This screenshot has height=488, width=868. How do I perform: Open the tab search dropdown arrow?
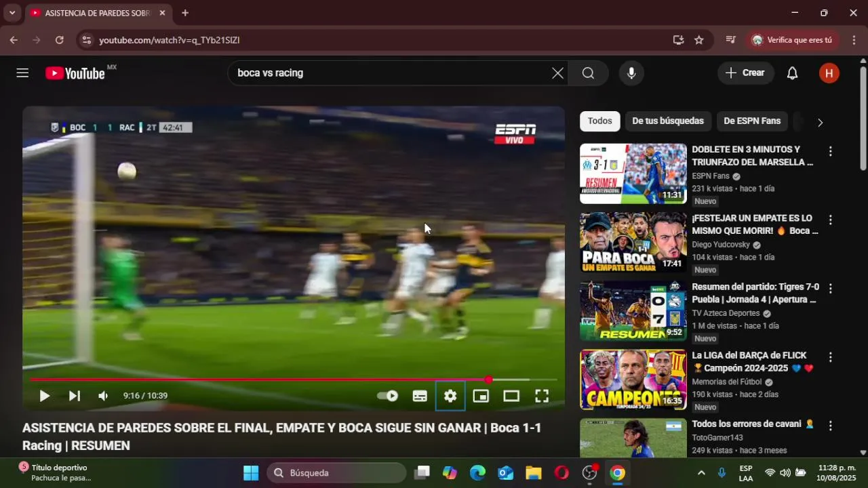tap(12, 13)
